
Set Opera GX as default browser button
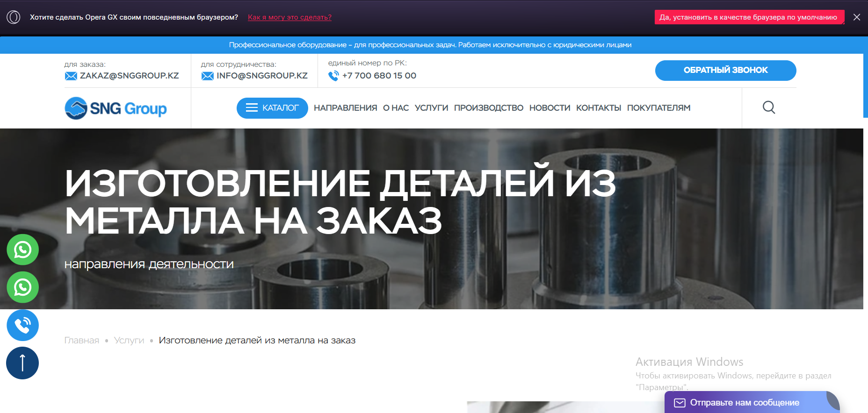pyautogui.click(x=749, y=17)
